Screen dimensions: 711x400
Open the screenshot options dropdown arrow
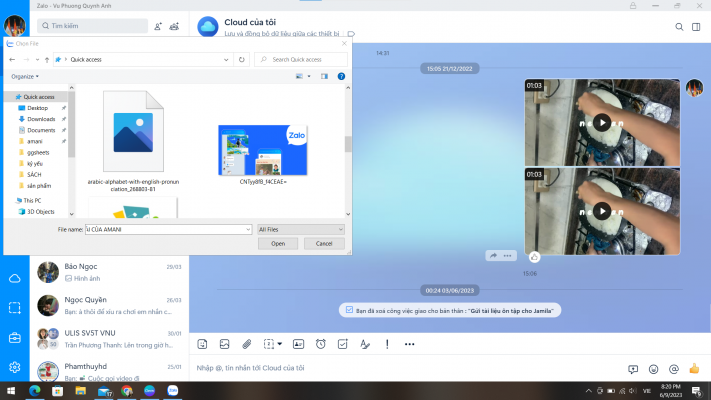(x=280, y=344)
